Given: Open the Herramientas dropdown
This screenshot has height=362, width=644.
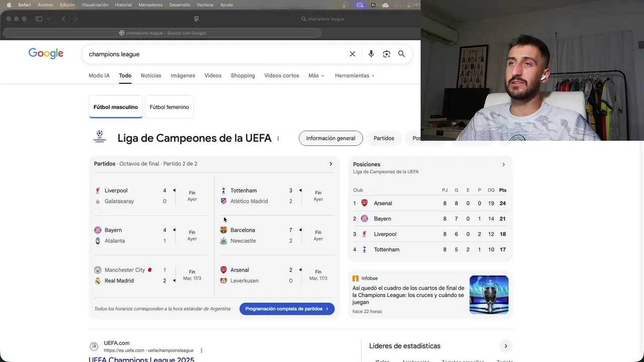Looking at the screenshot, I should [x=355, y=75].
